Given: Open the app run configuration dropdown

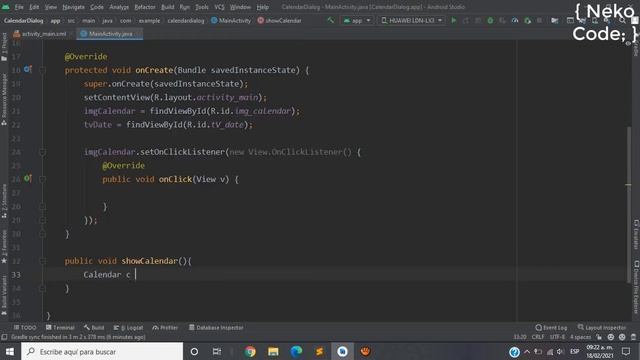Looking at the screenshot, I should click(357, 20).
